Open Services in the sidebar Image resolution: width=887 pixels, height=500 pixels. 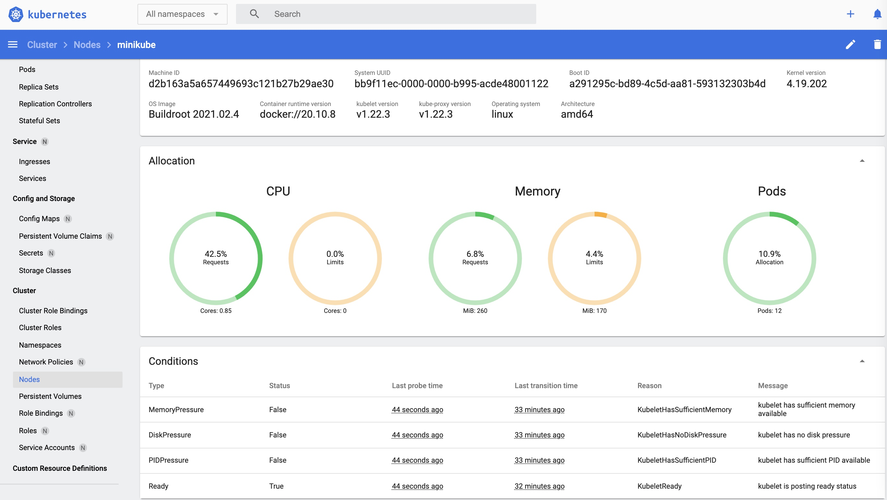click(32, 179)
